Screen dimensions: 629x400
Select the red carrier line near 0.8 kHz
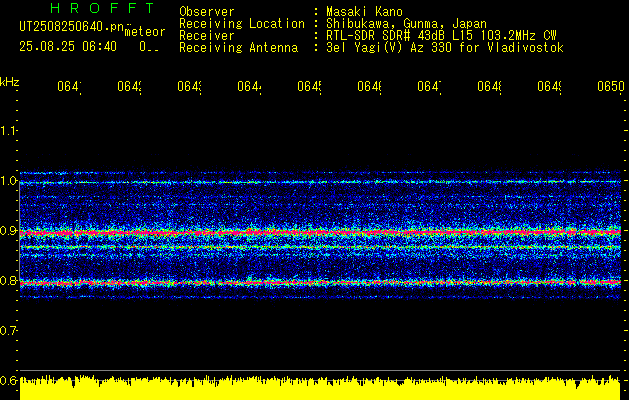(320, 283)
